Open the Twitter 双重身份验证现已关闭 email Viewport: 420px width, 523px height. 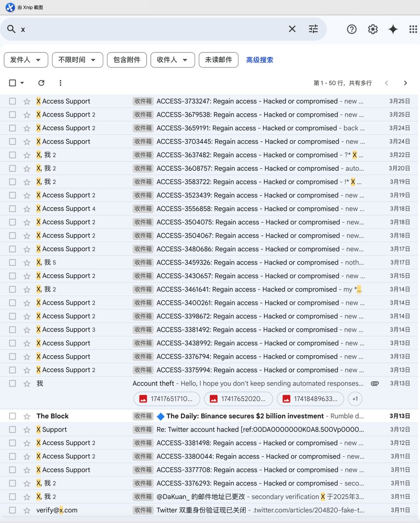pos(210,510)
